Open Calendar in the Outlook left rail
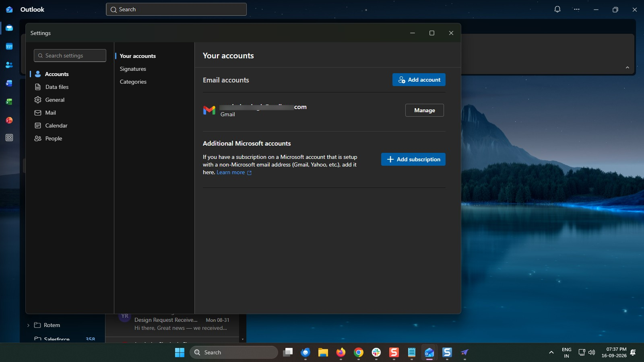 (x=9, y=47)
